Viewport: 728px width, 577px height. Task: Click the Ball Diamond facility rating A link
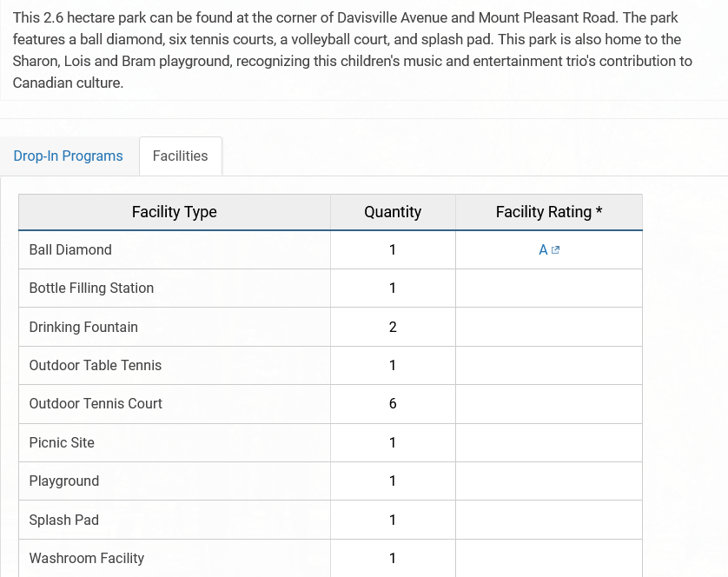click(544, 250)
